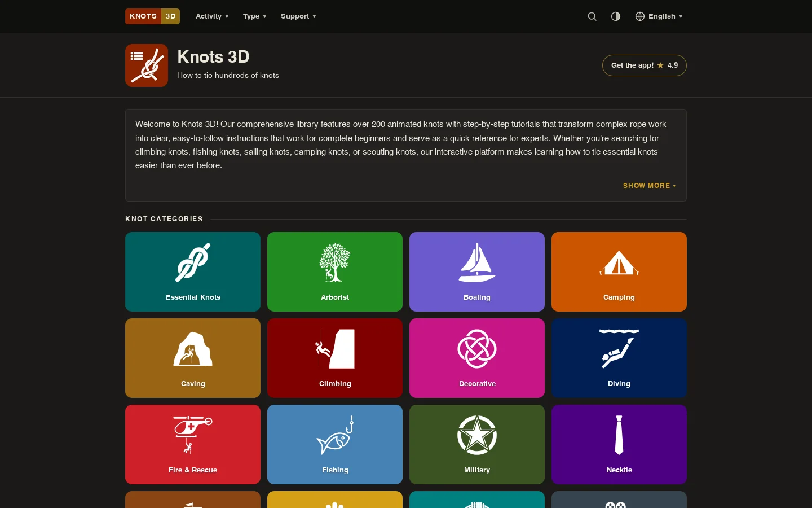Viewport: 812px width, 508px height.
Task: Open the Camping tent icon
Action: pyautogui.click(x=619, y=263)
